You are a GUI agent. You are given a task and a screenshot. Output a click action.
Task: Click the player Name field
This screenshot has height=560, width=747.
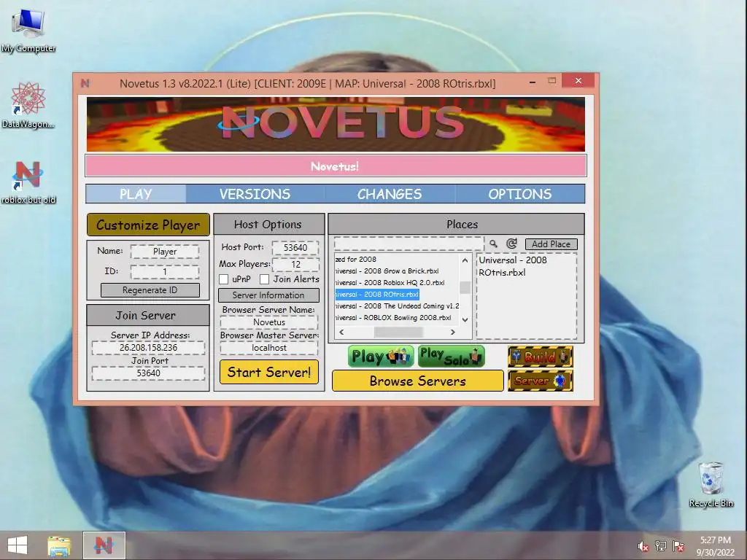click(x=165, y=252)
